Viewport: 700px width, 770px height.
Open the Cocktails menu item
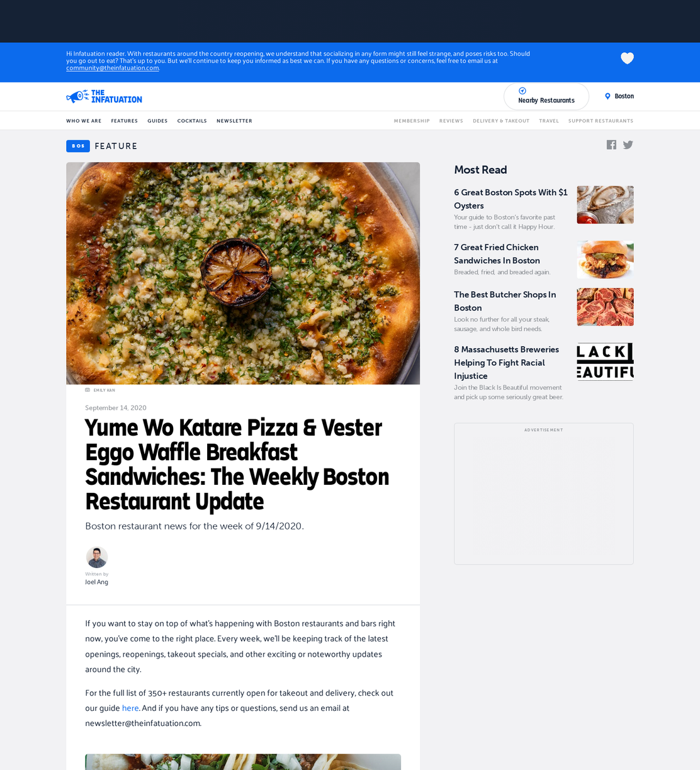click(x=192, y=121)
